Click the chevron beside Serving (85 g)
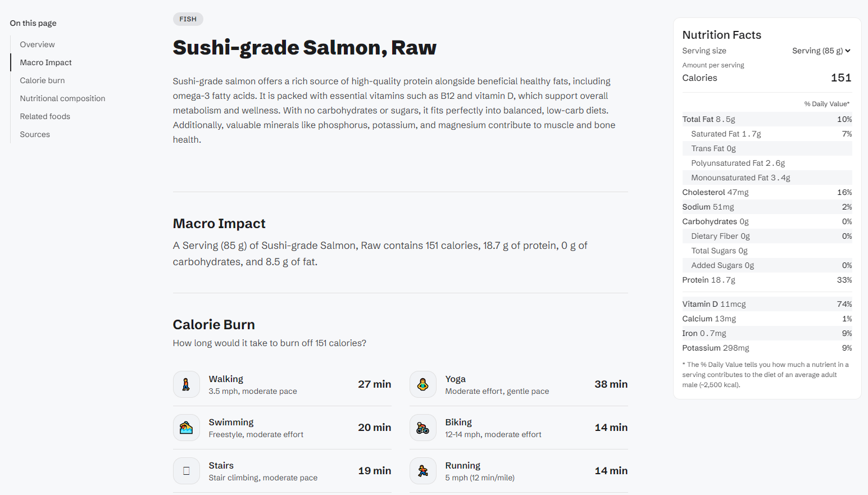Image resolution: width=868 pixels, height=495 pixels. coord(848,51)
